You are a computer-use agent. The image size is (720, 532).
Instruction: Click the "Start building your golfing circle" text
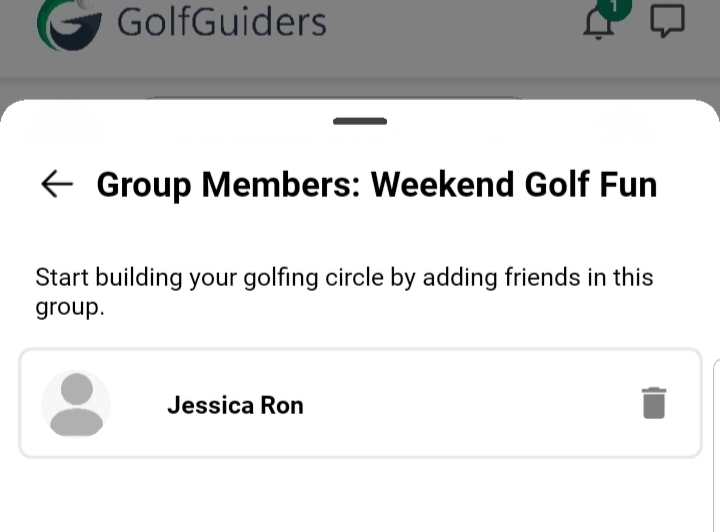pyautogui.click(x=210, y=277)
